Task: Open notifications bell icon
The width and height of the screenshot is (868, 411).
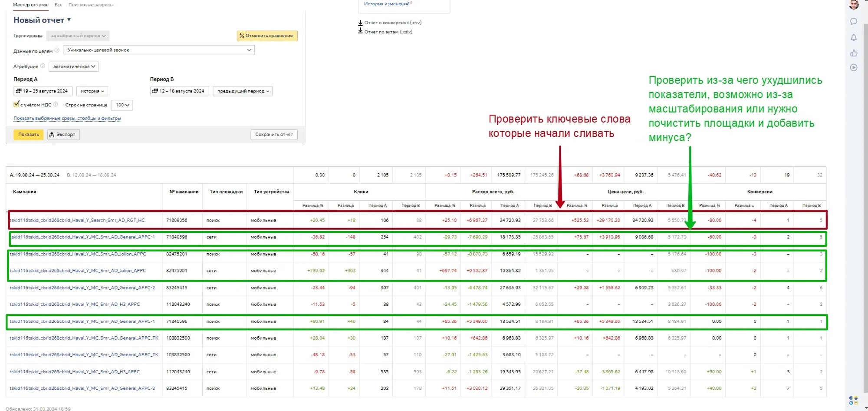Action: (853, 38)
